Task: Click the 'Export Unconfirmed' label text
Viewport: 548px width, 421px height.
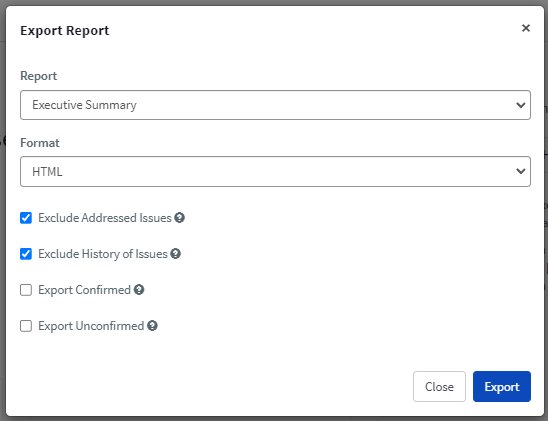Action: (x=91, y=326)
